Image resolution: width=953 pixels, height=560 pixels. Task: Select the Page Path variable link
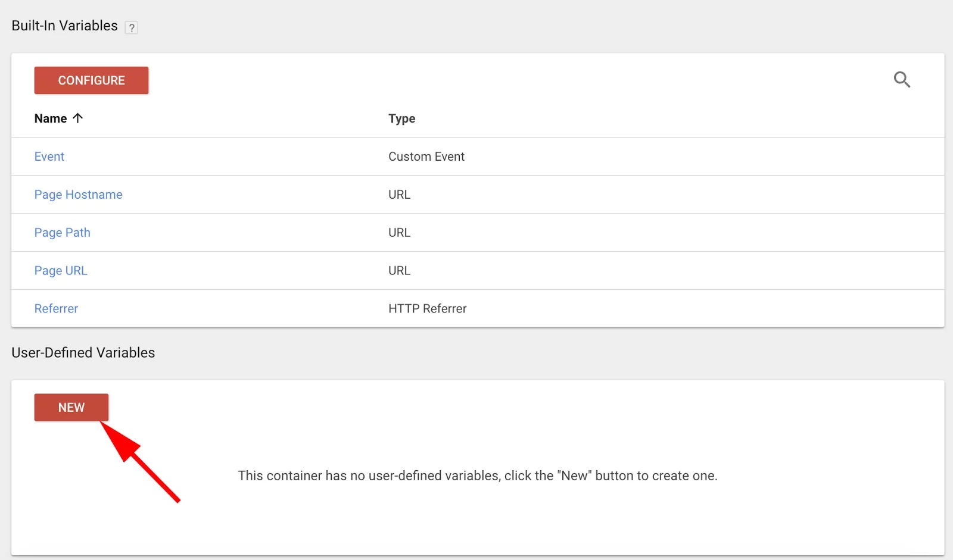63,233
